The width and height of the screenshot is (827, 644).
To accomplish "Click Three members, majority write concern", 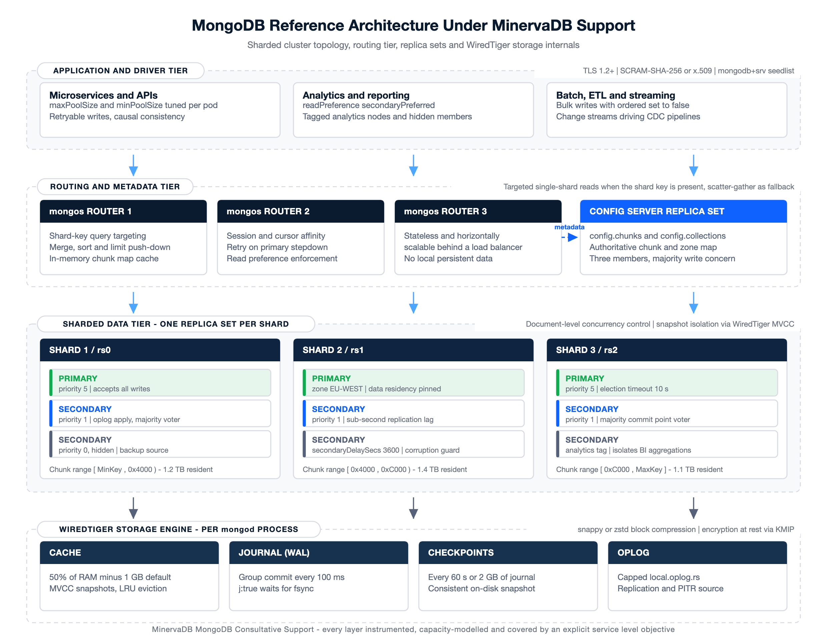I will click(x=662, y=259).
